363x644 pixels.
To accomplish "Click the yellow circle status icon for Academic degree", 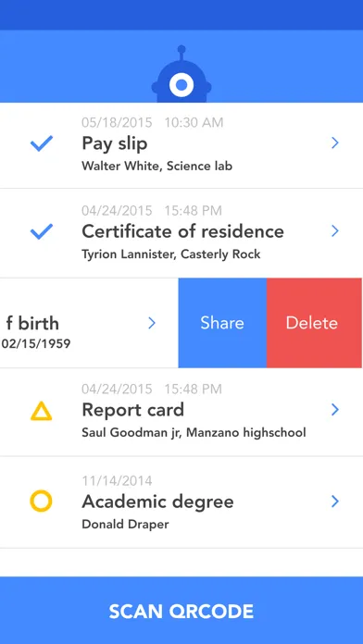I will point(41,502).
